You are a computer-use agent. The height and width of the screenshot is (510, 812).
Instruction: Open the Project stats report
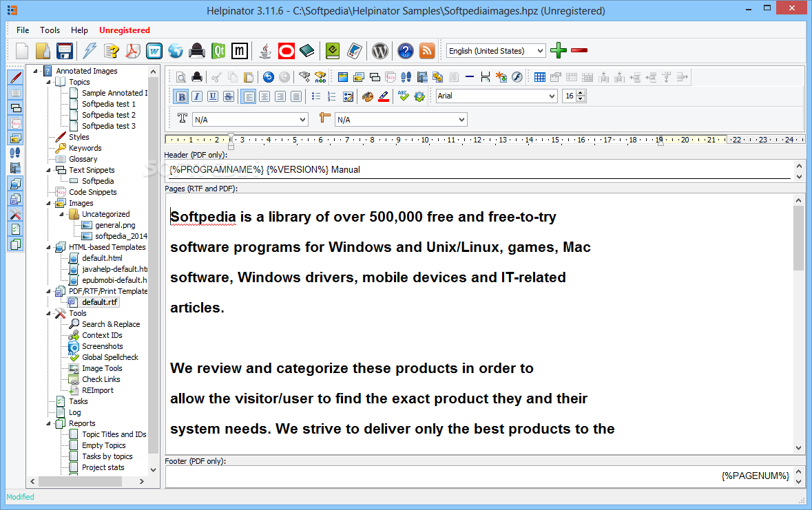(103, 467)
